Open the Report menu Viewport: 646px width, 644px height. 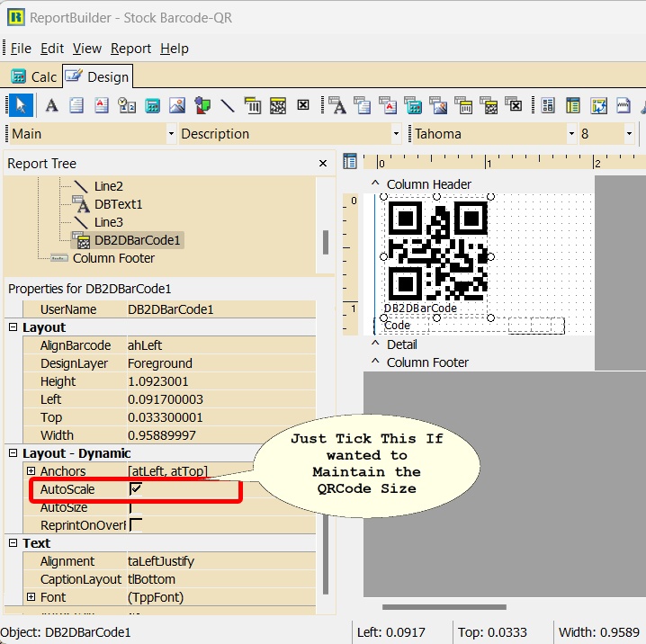130,49
